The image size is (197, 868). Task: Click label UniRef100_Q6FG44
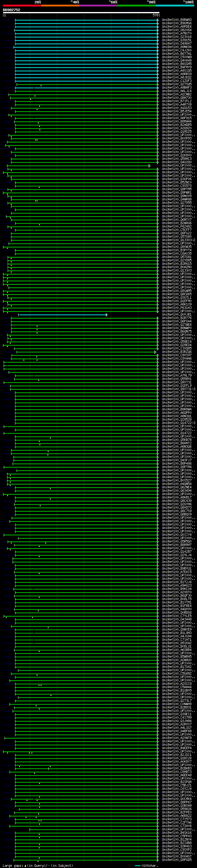click(177, 321)
